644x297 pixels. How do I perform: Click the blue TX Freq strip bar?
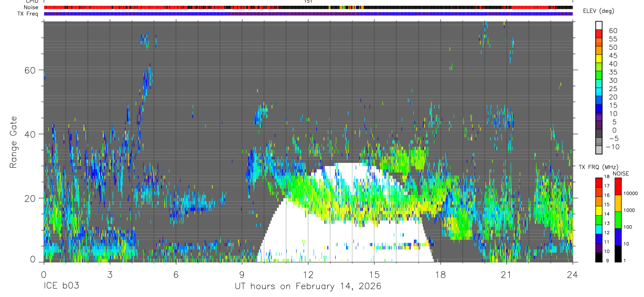coord(308,14)
